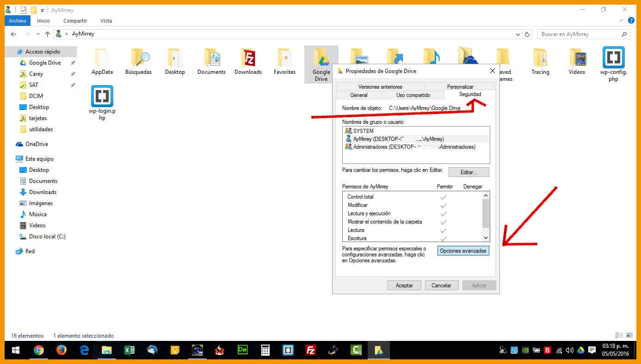Viewport: 641px width, 364px height.
Task: Open Dreamweaver from the taskbar
Action: pyautogui.click(x=242, y=350)
